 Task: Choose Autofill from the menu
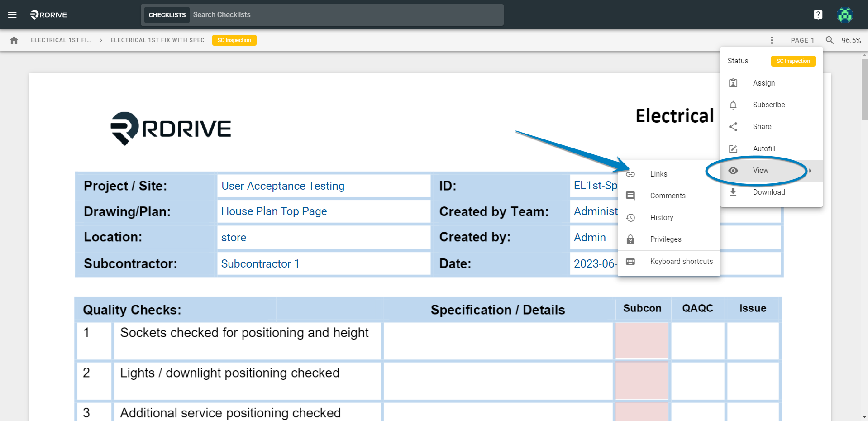point(772,149)
